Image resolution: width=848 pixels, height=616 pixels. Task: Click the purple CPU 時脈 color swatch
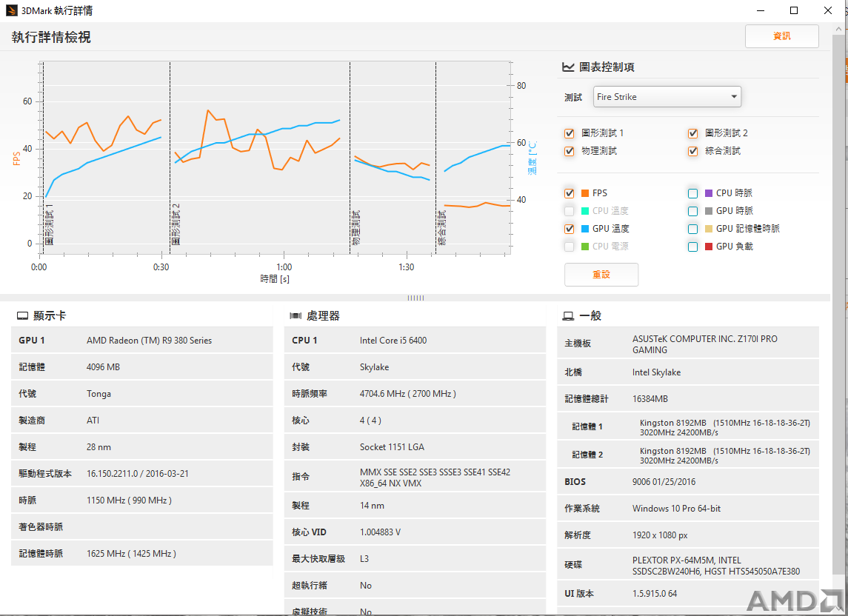[709, 193]
